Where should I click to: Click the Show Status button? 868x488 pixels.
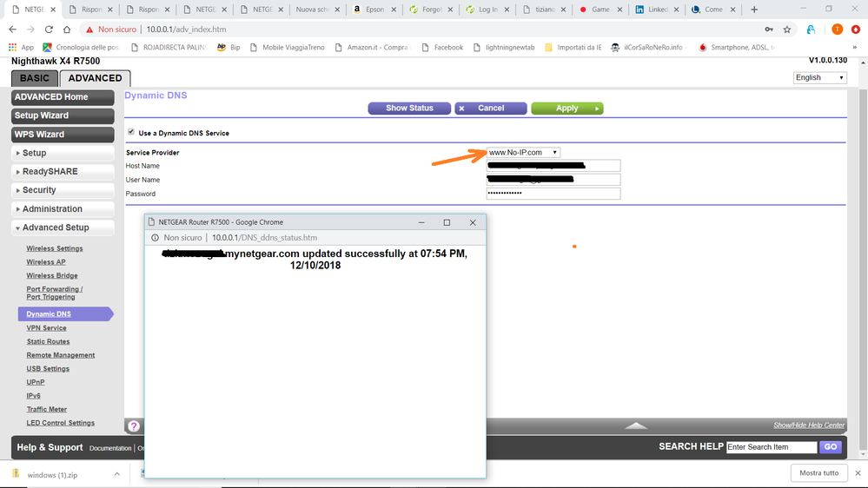click(409, 108)
